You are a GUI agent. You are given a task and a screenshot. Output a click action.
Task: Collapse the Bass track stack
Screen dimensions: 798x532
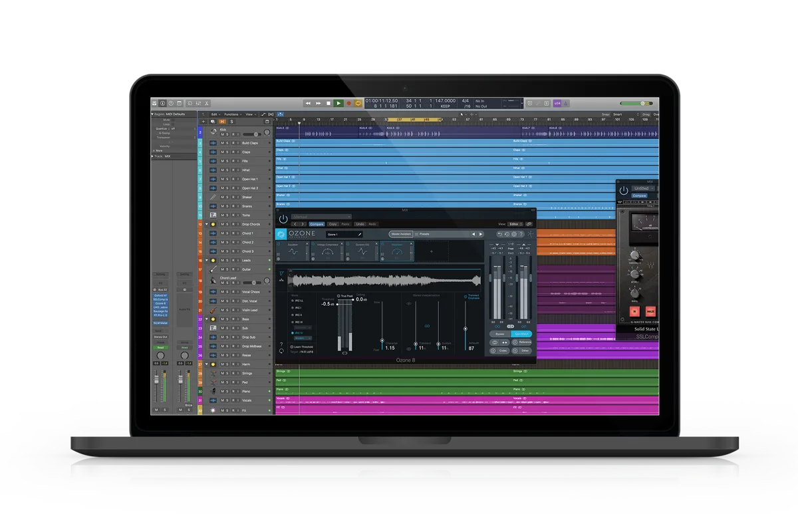click(x=206, y=319)
